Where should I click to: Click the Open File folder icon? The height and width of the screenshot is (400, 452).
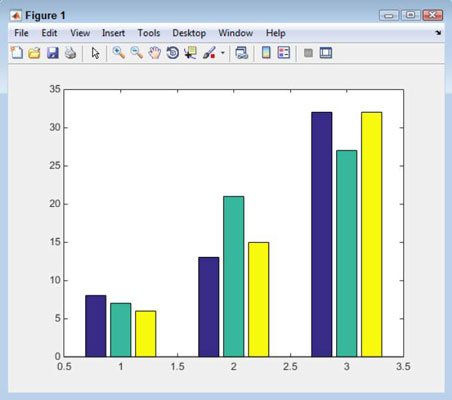[34, 53]
